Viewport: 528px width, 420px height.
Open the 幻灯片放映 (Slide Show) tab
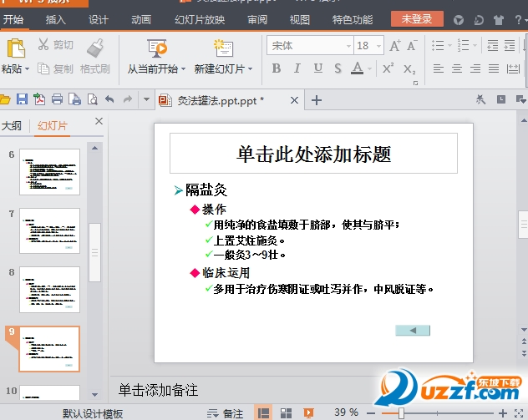[200, 20]
